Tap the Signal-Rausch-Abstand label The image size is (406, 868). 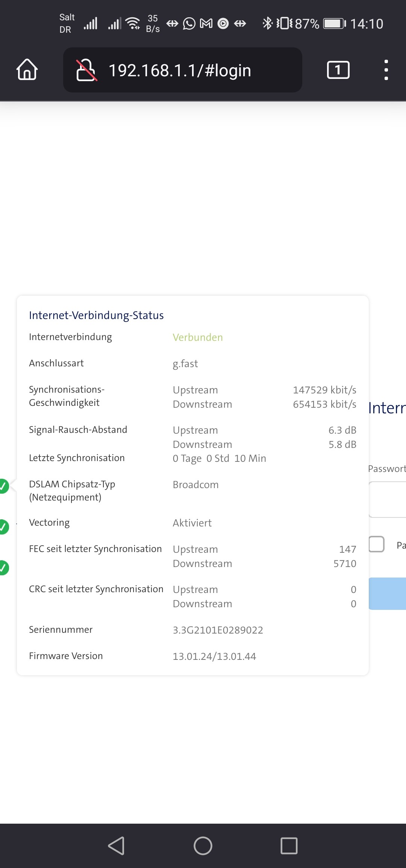tap(78, 429)
